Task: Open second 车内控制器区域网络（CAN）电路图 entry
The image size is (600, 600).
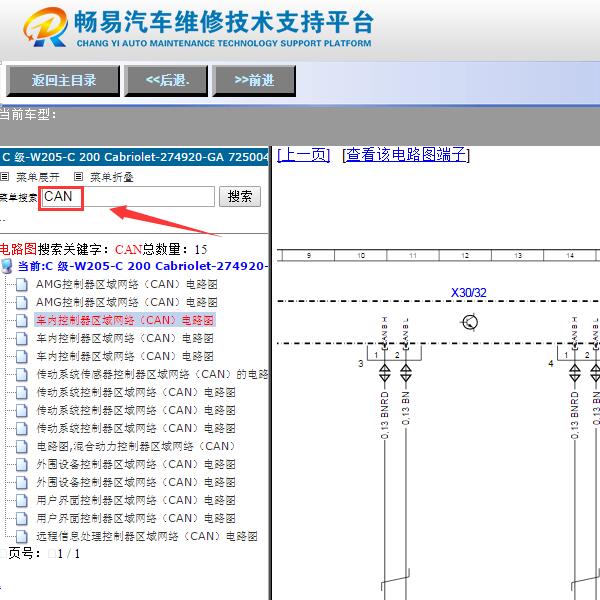Action: pos(125,338)
